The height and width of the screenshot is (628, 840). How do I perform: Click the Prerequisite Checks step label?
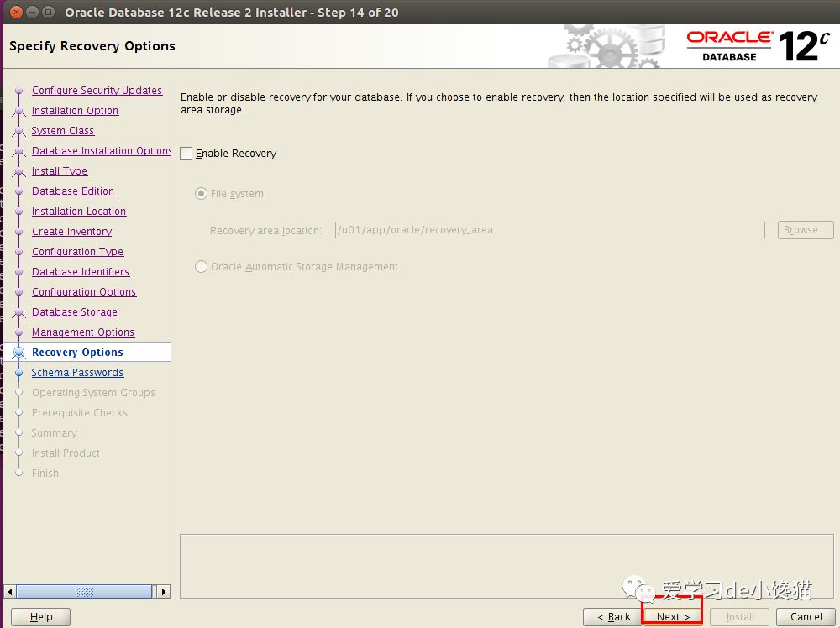79,413
